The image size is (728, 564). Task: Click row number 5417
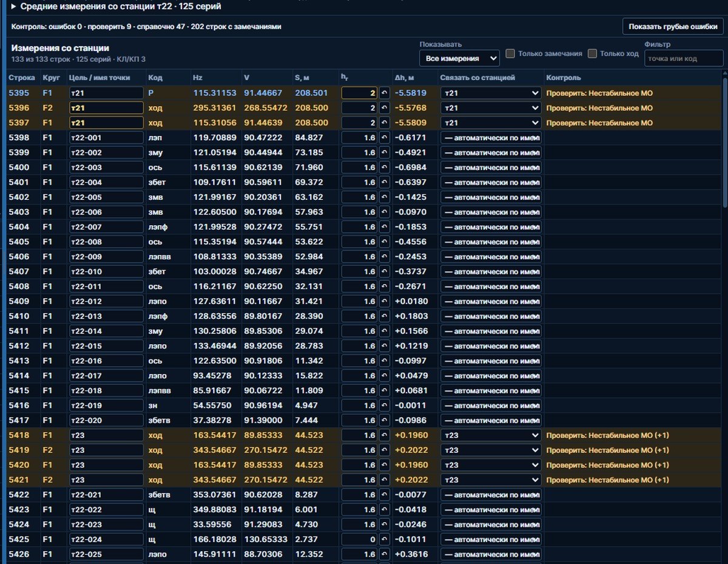pos(19,420)
